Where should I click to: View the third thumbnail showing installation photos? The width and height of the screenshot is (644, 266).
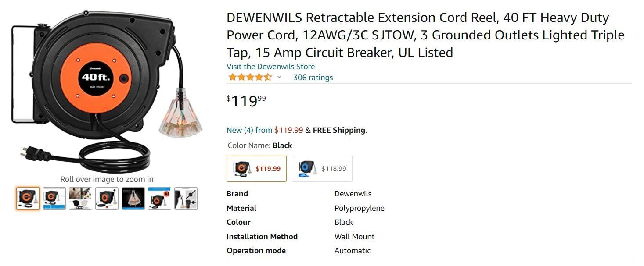click(x=80, y=199)
